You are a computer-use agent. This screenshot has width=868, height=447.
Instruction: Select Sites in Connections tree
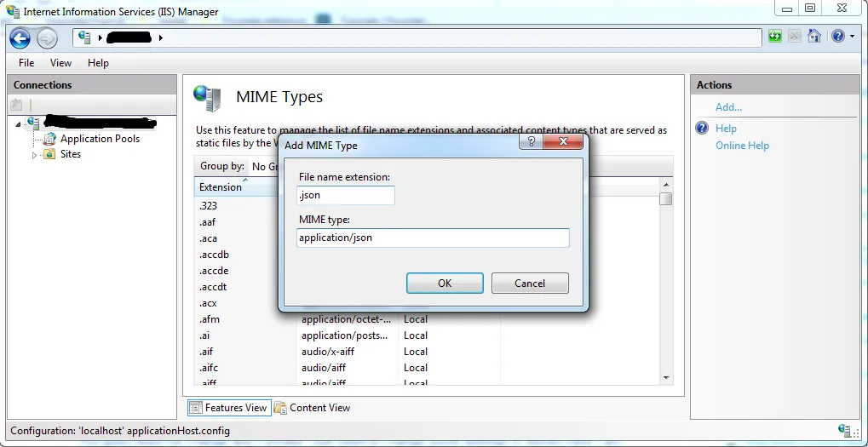pos(71,154)
